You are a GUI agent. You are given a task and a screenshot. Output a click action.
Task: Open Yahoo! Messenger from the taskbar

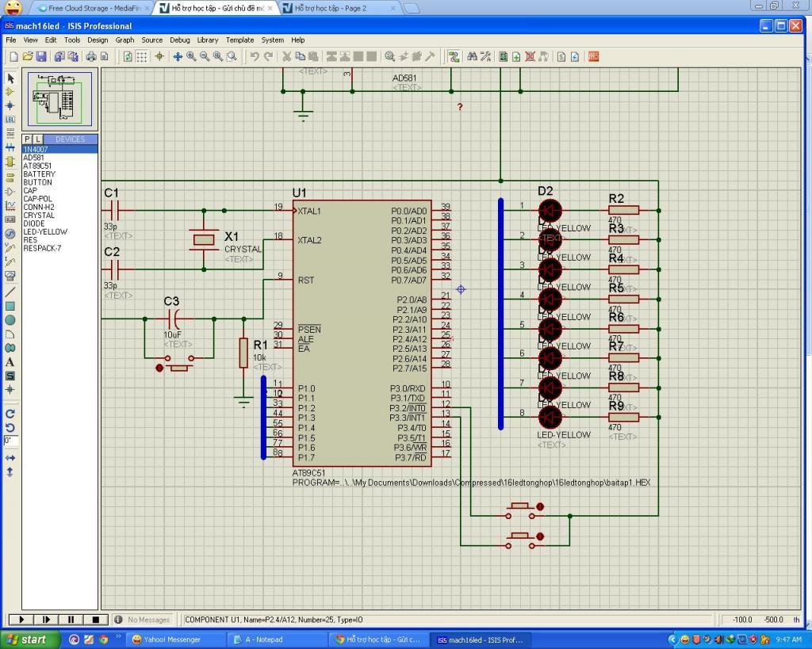[x=170, y=639]
